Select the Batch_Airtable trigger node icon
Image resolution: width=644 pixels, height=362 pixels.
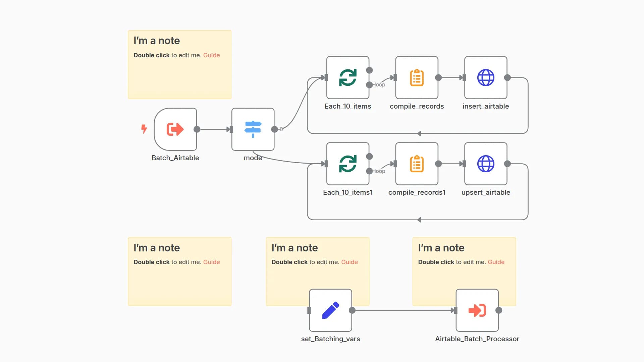[175, 129]
